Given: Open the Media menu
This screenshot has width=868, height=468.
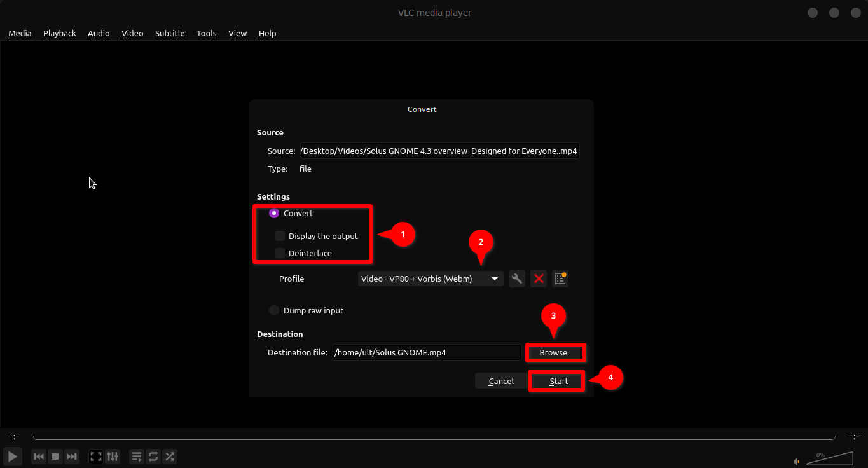Looking at the screenshot, I should pos(20,33).
